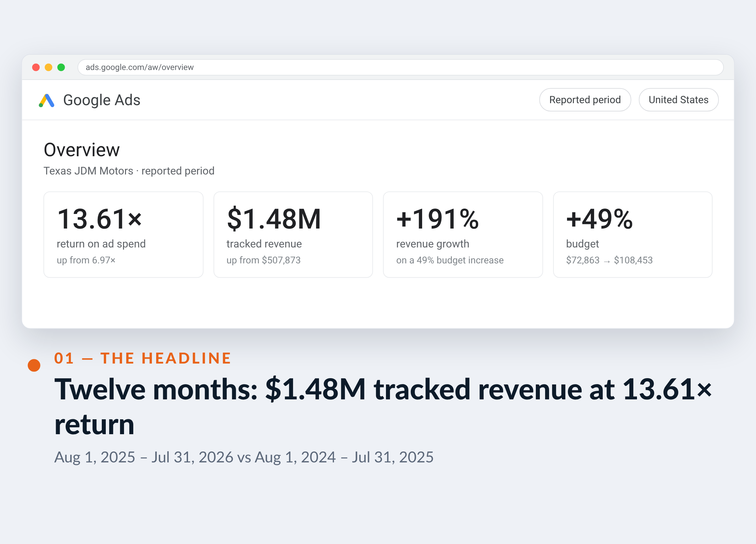Image resolution: width=756 pixels, height=544 pixels.
Task: Select the 13.61× return on ad spend card
Action: 123,235
